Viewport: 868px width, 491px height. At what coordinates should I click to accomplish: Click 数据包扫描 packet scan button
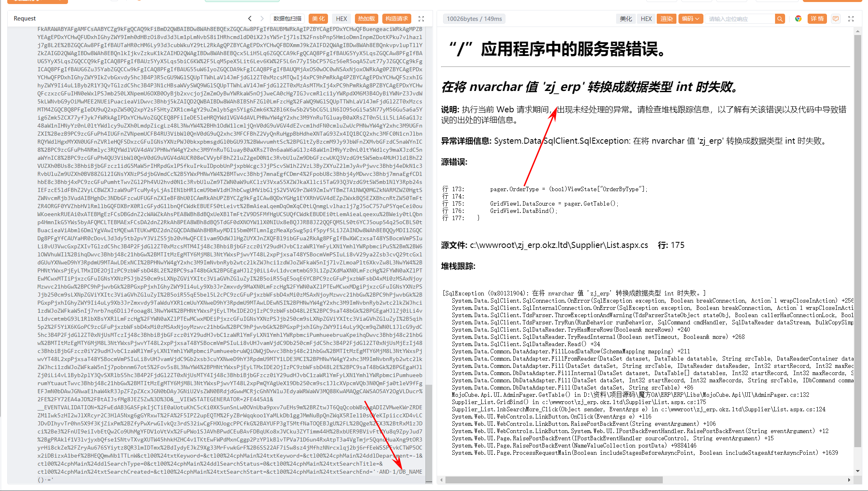(x=287, y=19)
